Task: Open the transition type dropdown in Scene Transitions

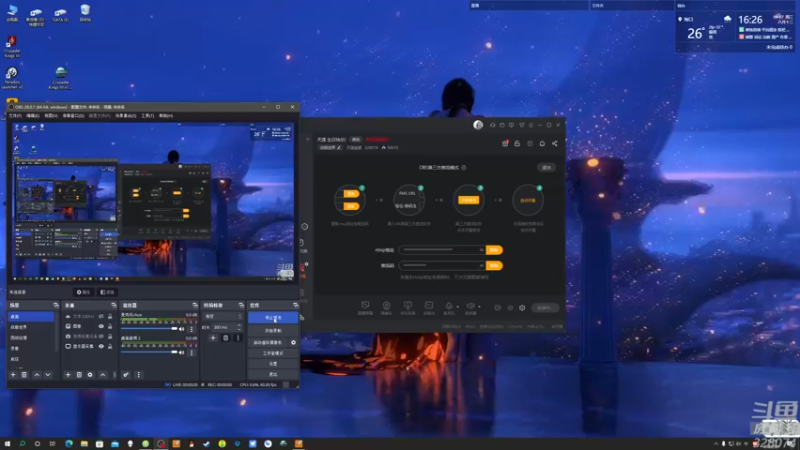Action: pyautogui.click(x=223, y=316)
